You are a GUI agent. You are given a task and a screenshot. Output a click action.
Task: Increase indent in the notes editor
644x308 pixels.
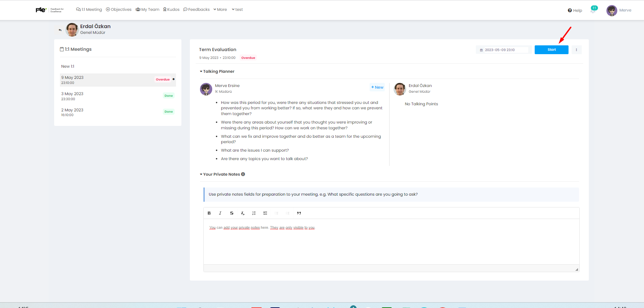287,213
